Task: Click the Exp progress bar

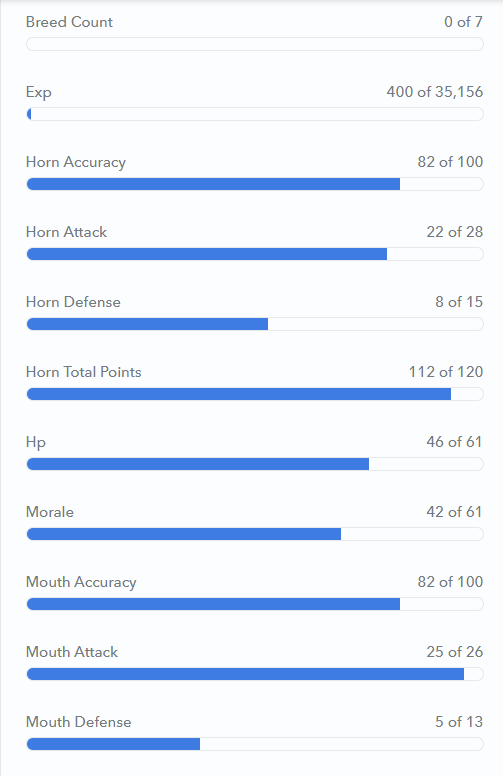Action: (x=255, y=114)
